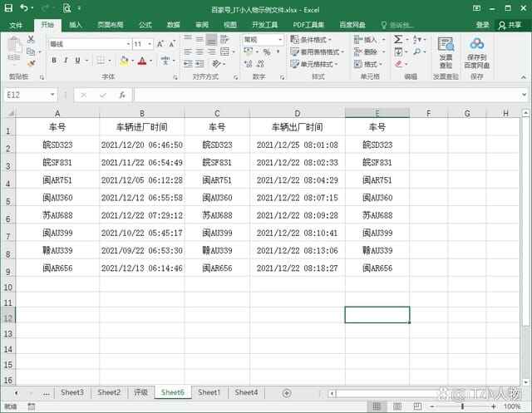Screen dimensions: 532x413
Task: Show hidden sheets with the ... button
Action: (x=47, y=393)
